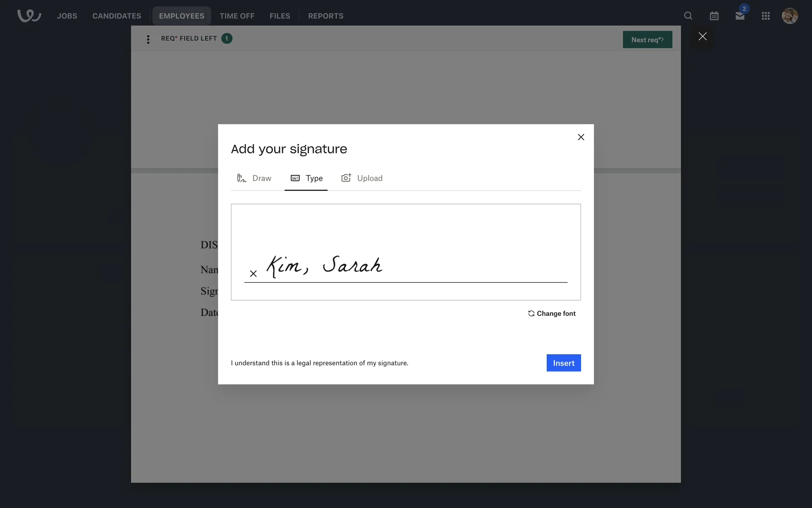The height and width of the screenshot is (508, 812).
Task: Open the Reports menu item
Action: tap(325, 16)
